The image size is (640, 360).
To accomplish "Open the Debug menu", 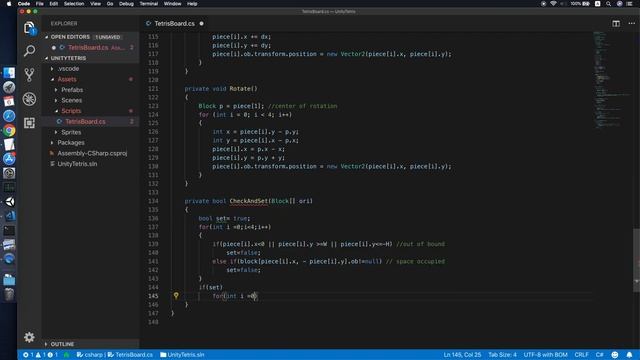I will coord(127,4).
